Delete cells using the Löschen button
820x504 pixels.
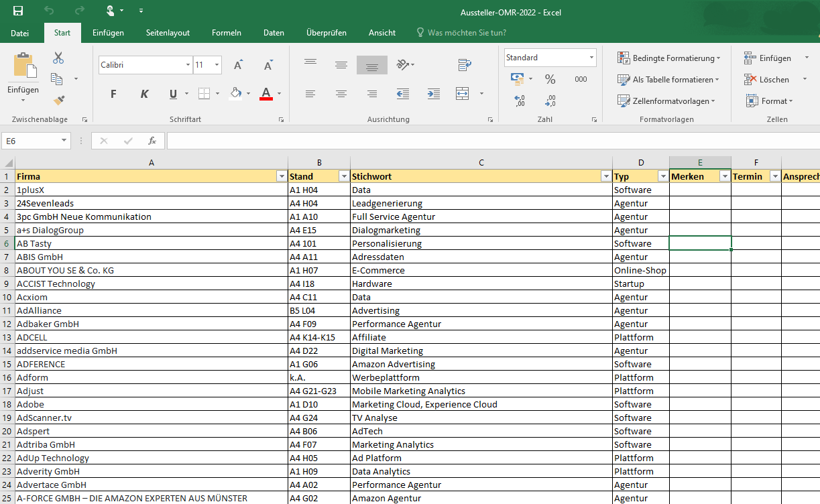[x=766, y=80]
